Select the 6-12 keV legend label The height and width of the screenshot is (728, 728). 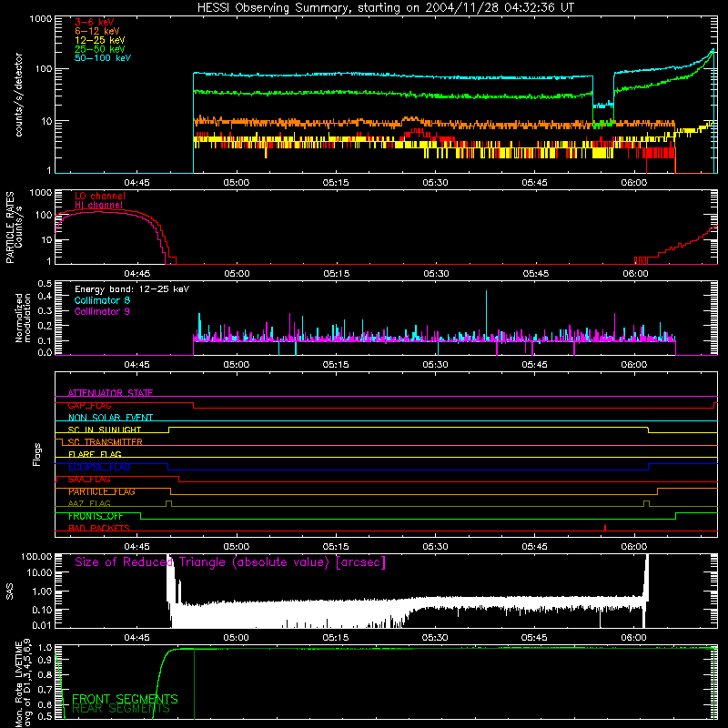click(x=97, y=31)
